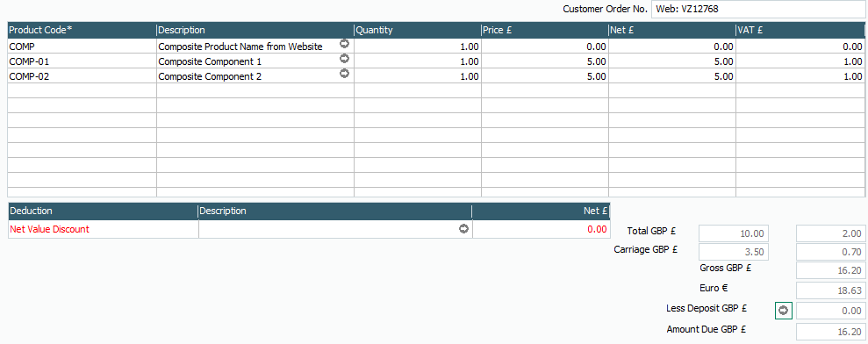Select the Amount Due GBP £ label
Screen dimensions: 868x344
(707, 330)
